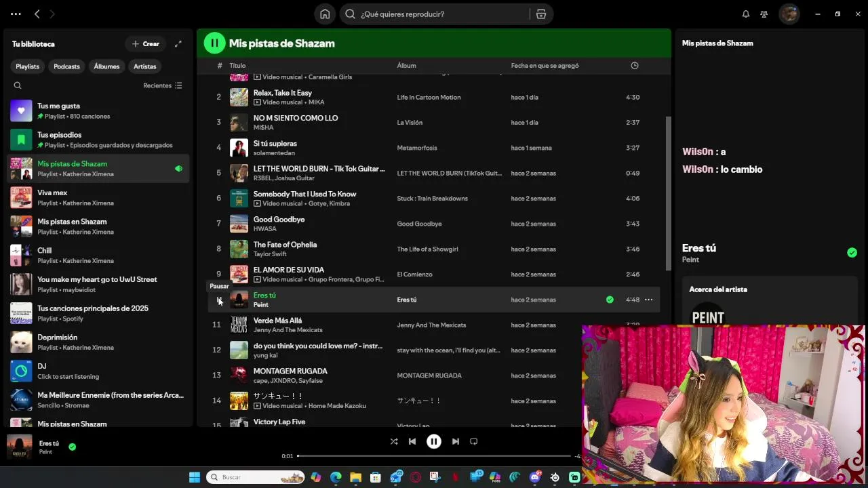This screenshot has width=868, height=488.
Task: Toggle shuffle in the player bar
Action: pos(394,441)
